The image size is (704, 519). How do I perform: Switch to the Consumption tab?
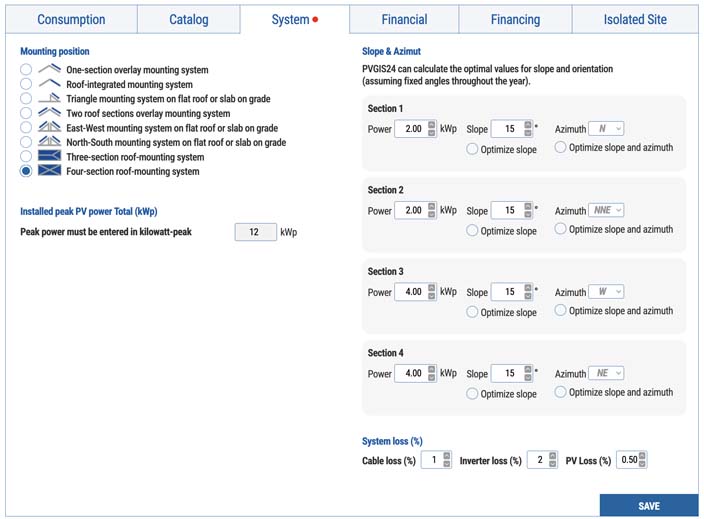71,19
